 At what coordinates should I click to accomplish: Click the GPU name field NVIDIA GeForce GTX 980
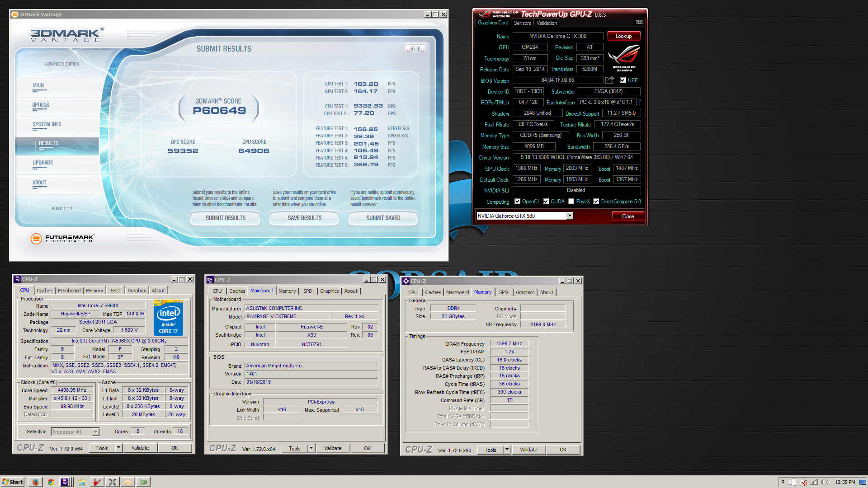(558, 36)
